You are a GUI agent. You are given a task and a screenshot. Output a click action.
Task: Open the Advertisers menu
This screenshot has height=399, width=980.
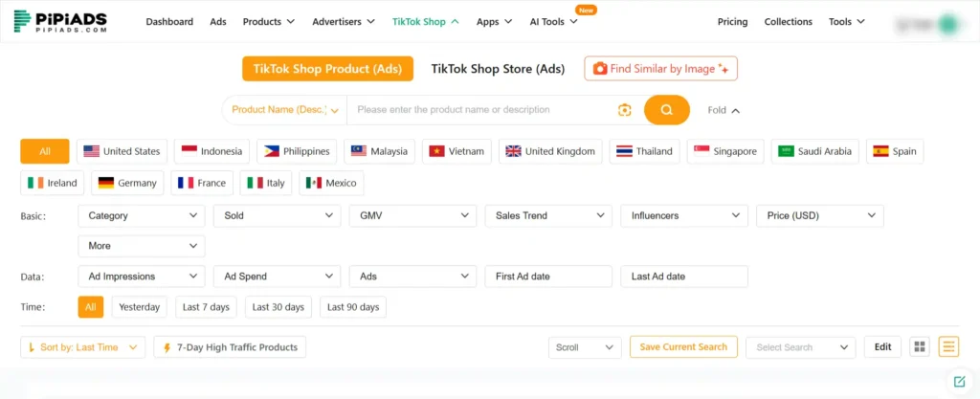344,21
